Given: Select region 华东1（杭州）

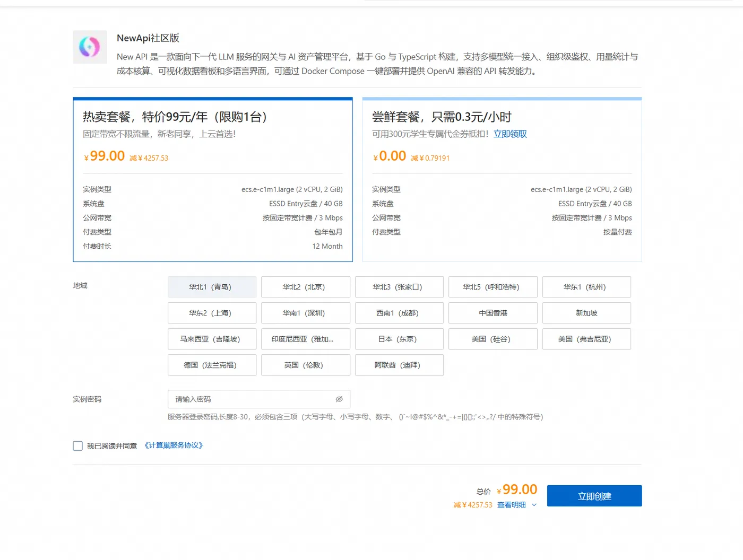Looking at the screenshot, I should coord(586,287).
